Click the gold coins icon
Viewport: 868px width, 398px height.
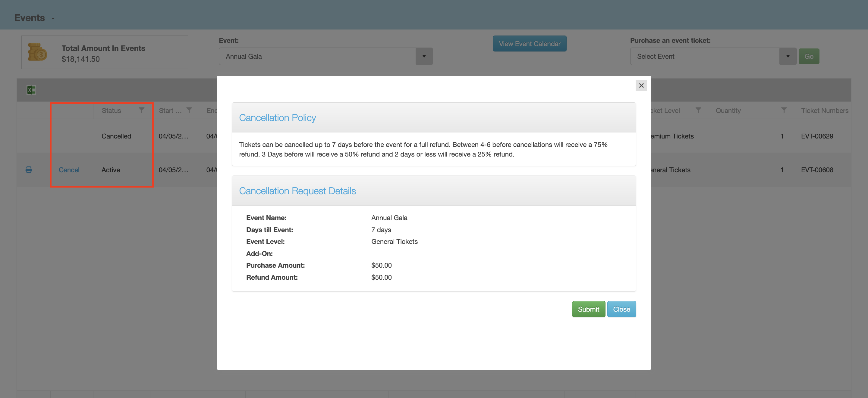click(37, 52)
